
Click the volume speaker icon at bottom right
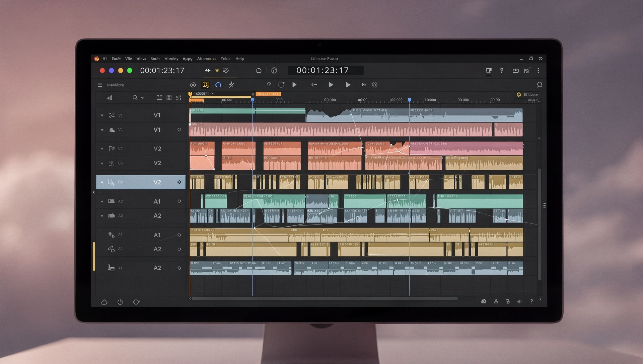(519, 301)
